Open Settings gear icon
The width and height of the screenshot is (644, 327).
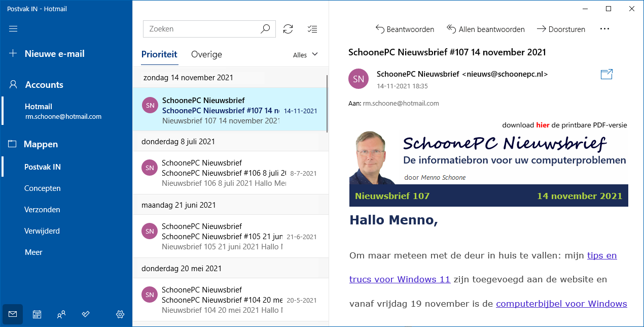pyautogui.click(x=120, y=314)
